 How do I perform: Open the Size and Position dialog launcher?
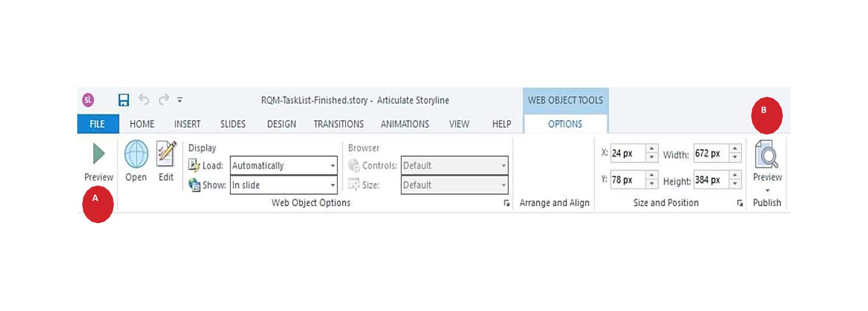coord(740,204)
